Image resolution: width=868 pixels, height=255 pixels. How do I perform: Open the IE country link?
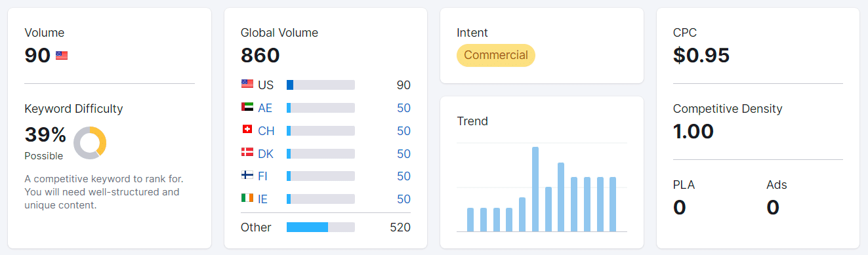point(262,199)
